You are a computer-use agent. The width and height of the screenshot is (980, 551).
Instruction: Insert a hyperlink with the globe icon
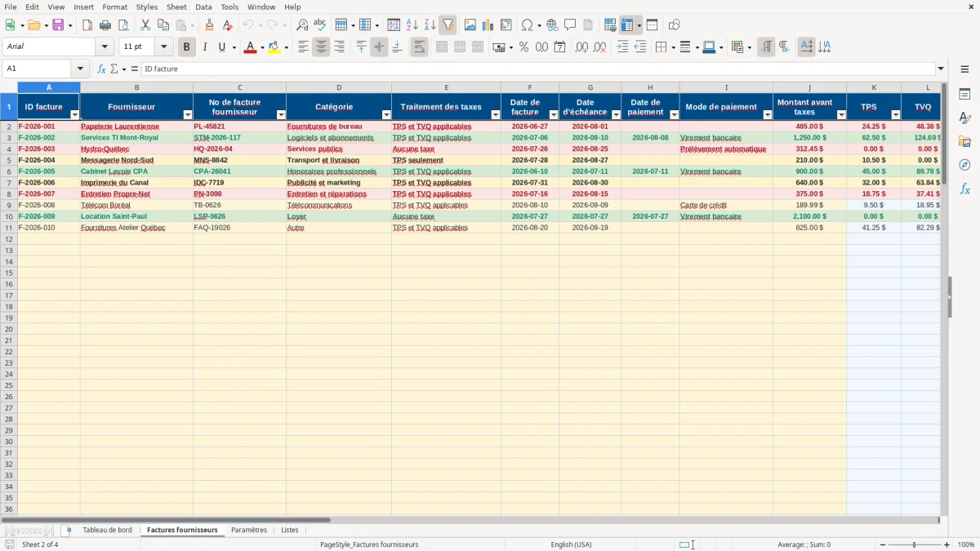pos(553,25)
